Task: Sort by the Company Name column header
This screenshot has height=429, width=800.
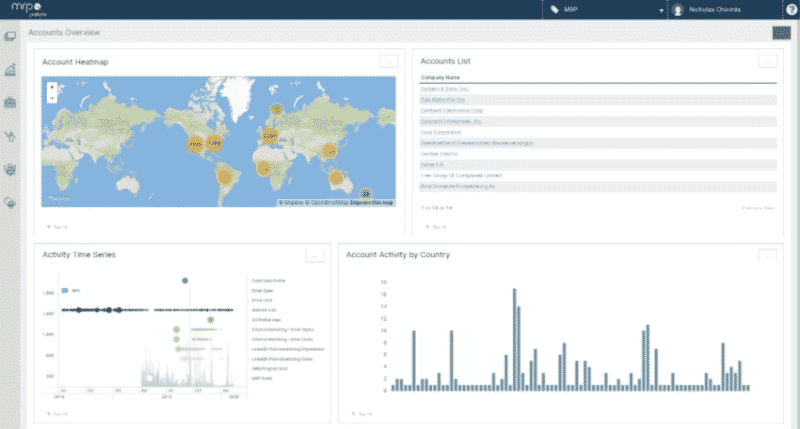Action: [x=441, y=77]
